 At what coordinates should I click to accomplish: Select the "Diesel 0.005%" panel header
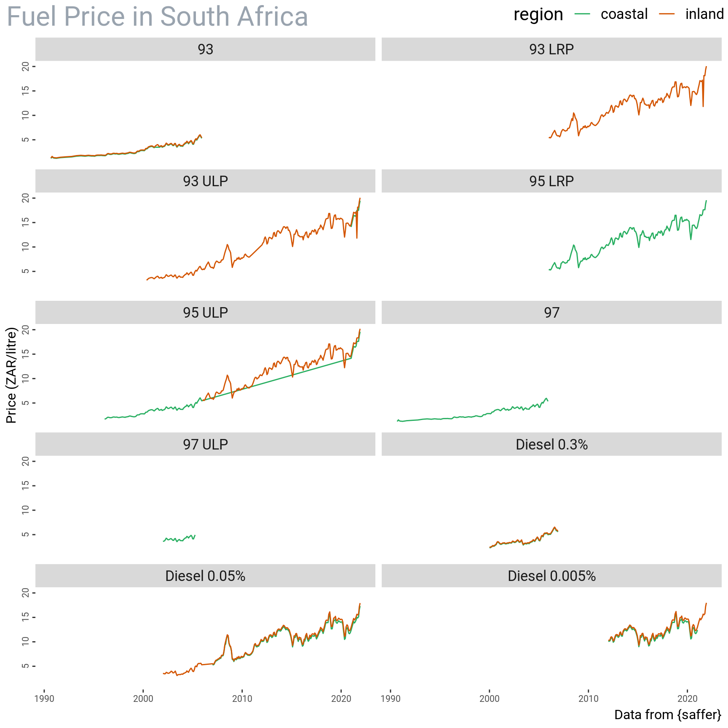click(x=551, y=576)
